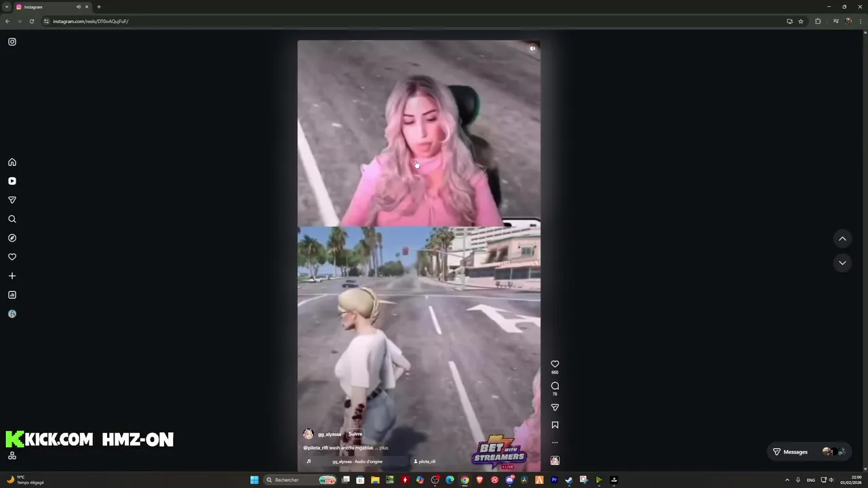Open the gg_alyssaa username link

(x=330, y=434)
